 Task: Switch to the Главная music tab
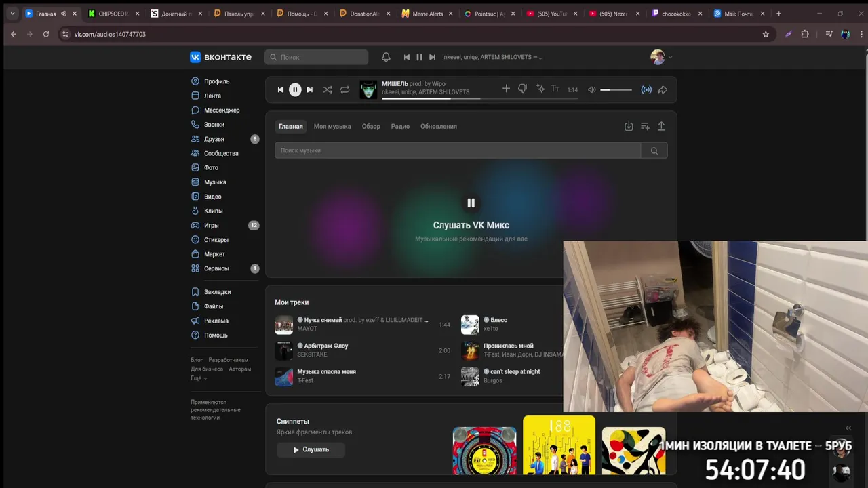pos(291,127)
